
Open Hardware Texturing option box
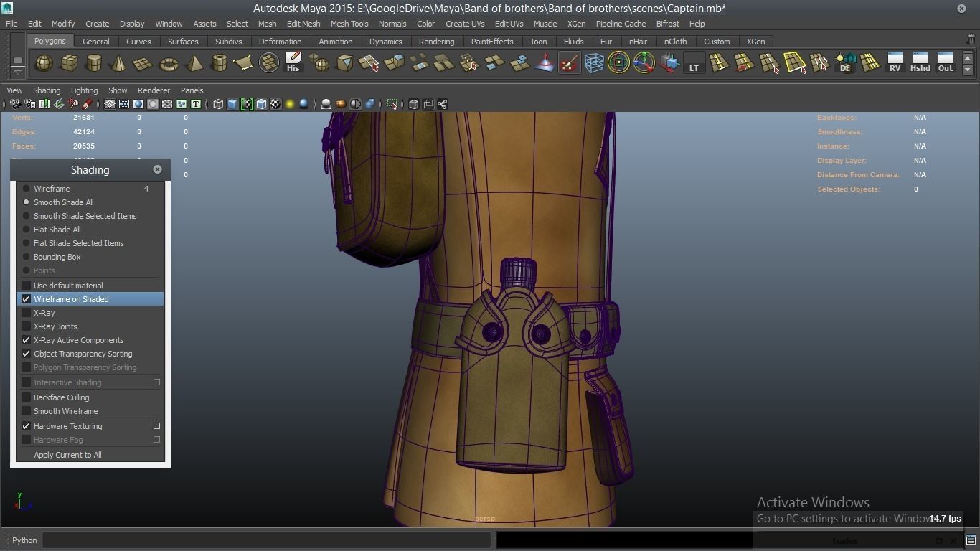tap(156, 426)
